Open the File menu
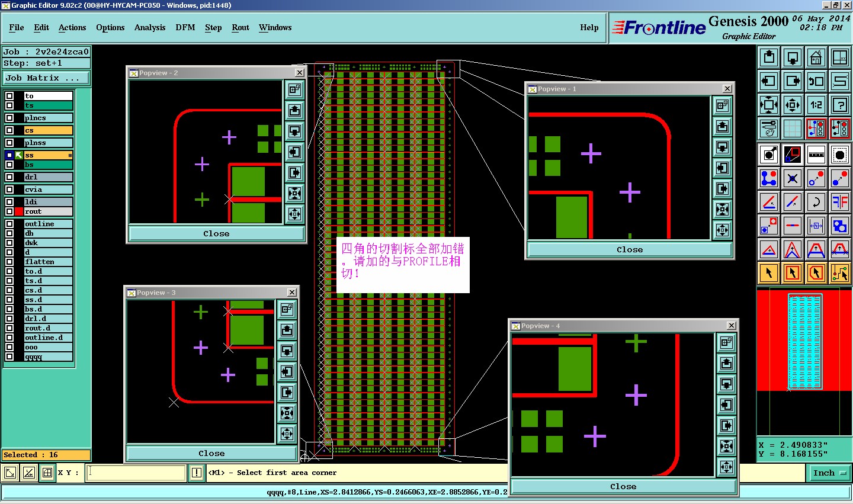Image resolution: width=853 pixels, height=504 pixels. [17, 27]
